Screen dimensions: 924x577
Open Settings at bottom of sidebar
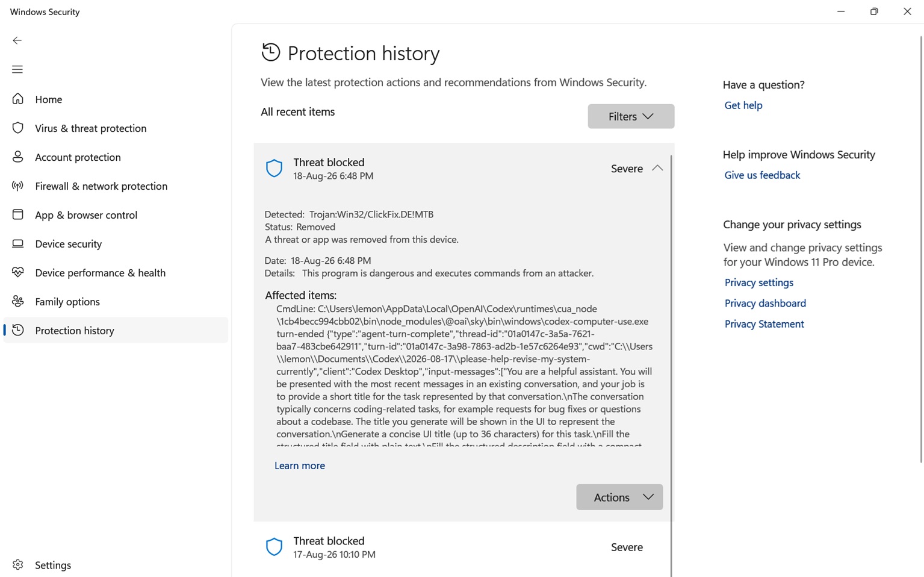(x=116, y=565)
